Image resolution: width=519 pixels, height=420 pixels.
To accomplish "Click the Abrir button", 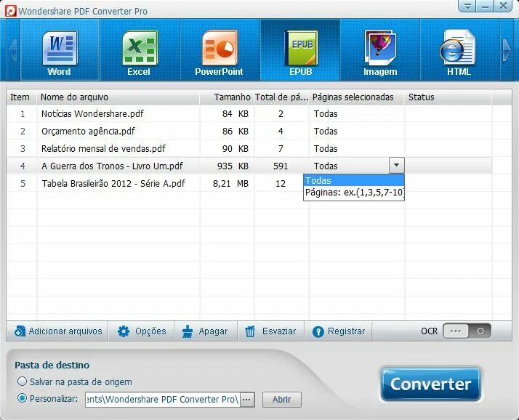I will click(x=282, y=400).
